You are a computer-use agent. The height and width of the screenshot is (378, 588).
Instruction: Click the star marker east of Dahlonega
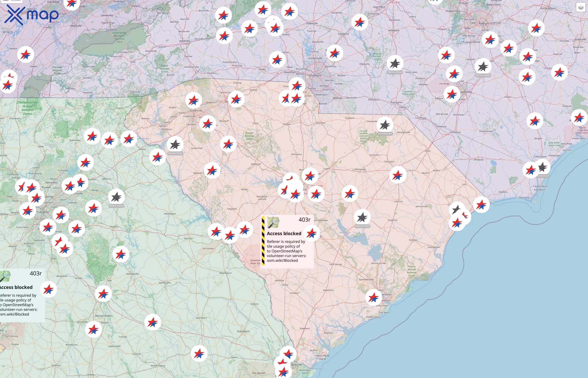click(x=92, y=136)
